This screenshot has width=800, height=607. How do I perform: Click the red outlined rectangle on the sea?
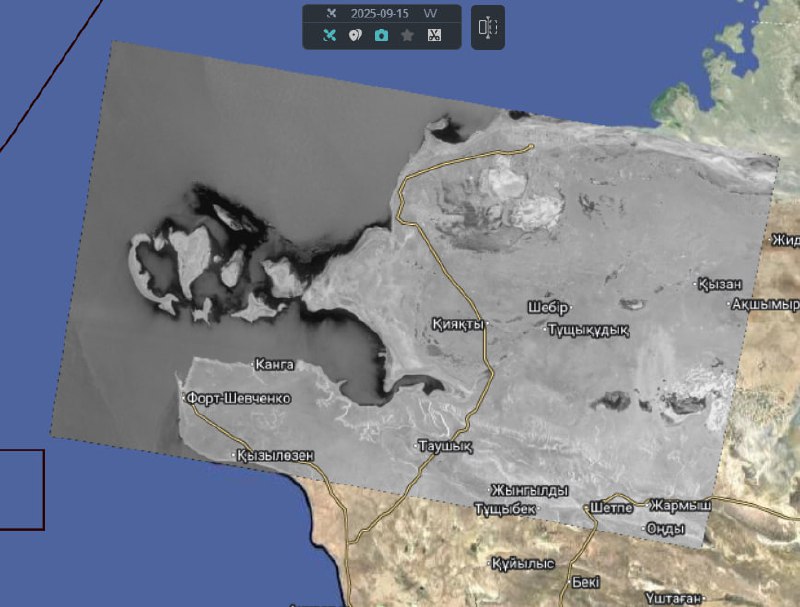pos(21,489)
